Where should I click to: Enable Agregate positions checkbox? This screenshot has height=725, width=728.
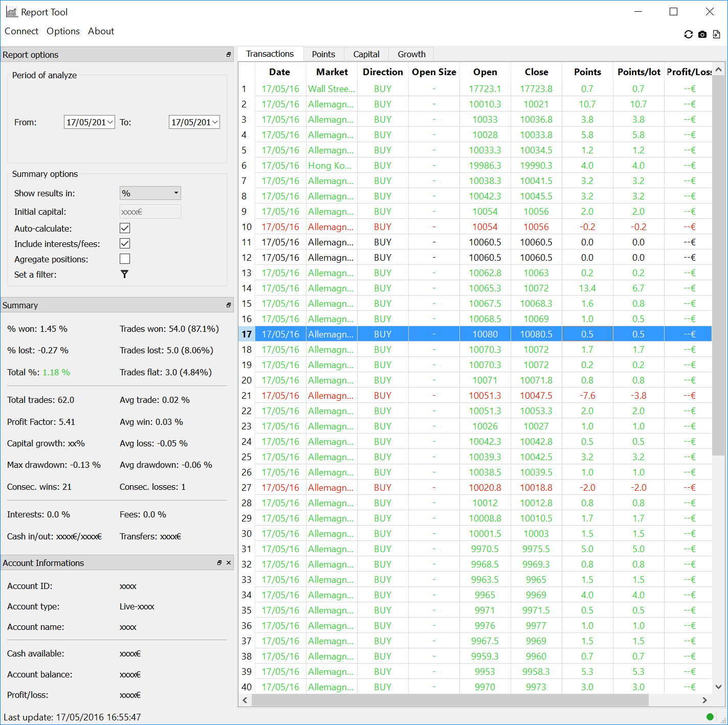click(125, 259)
